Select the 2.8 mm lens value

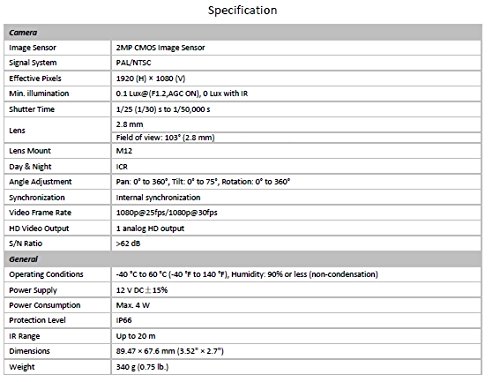point(129,124)
